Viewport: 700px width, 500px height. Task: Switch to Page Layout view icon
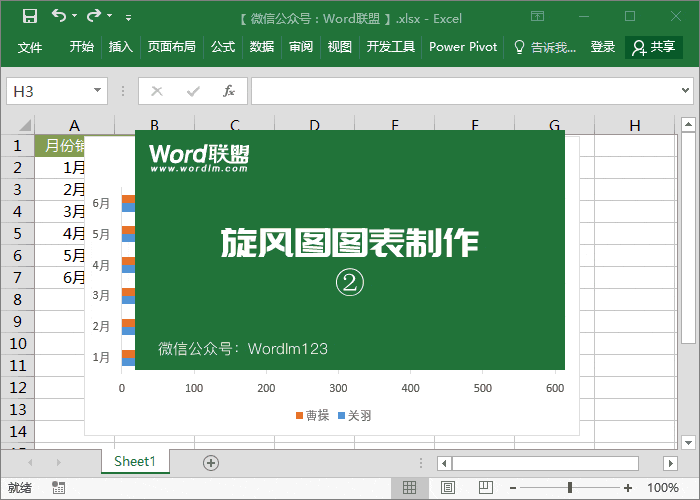(x=447, y=488)
